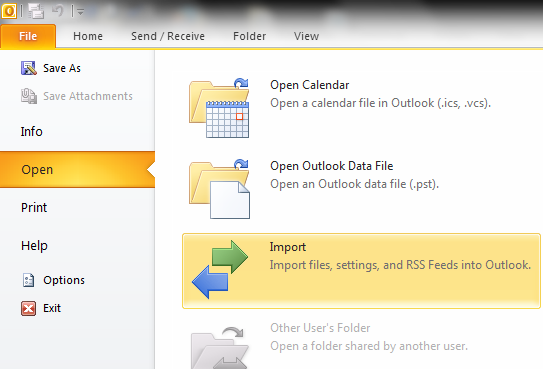The image size is (543, 369).
Task: Click 'Import files, settings, and RSS Feeds' description
Action: (x=400, y=265)
